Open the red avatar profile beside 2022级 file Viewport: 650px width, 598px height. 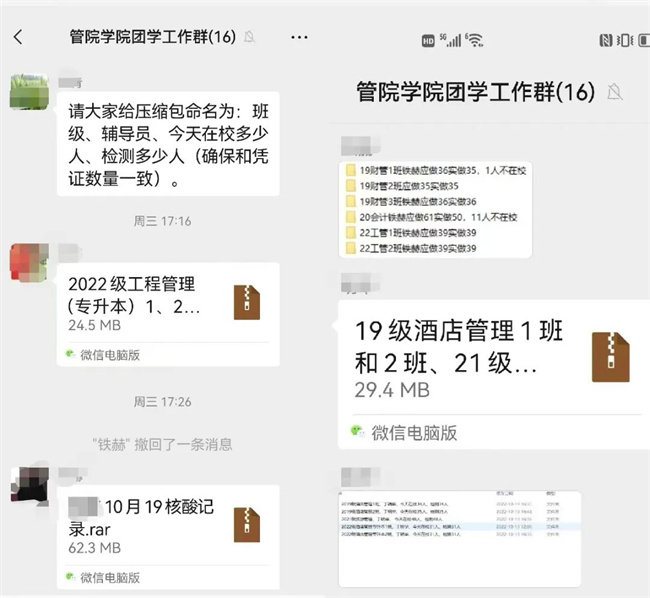pos(29,262)
